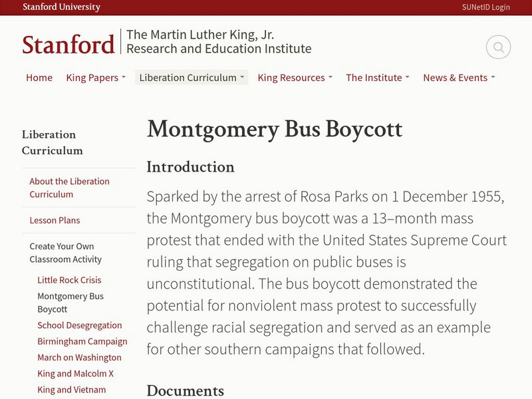Go to the Home menu item
Viewport: 532px width, 399px height.
coord(39,78)
